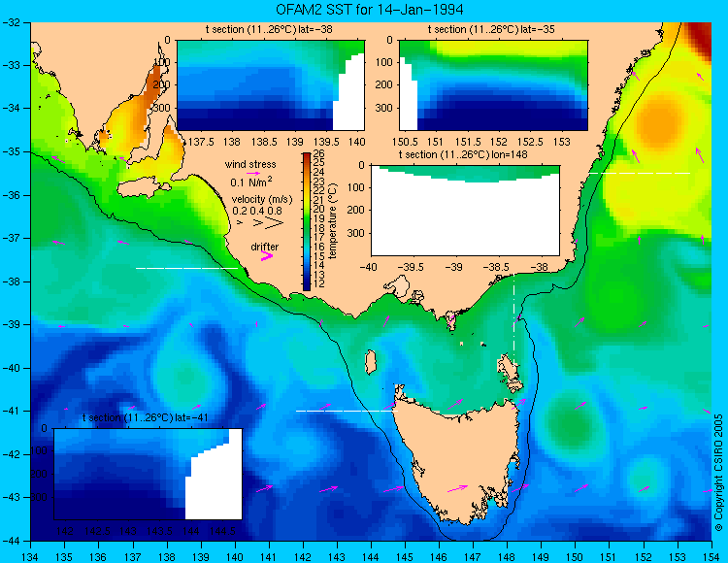Select the "t section (11..26°C) lat=-38" heading
Screen dimensions: 728x563
[x=269, y=30]
